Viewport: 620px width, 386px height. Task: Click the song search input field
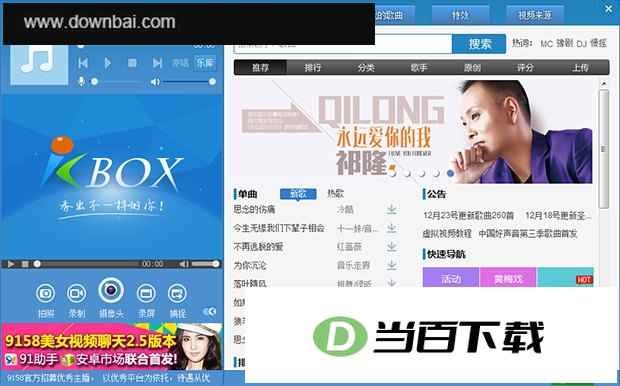click(x=343, y=45)
